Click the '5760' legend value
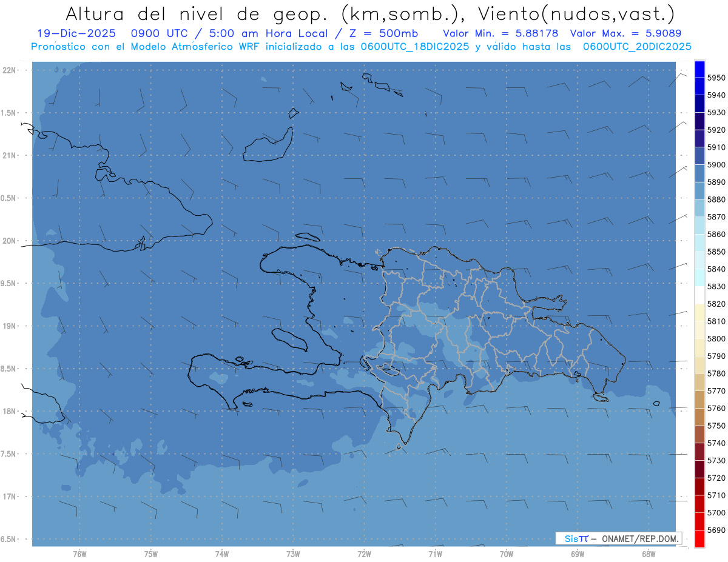728x562 pixels. coord(716,408)
